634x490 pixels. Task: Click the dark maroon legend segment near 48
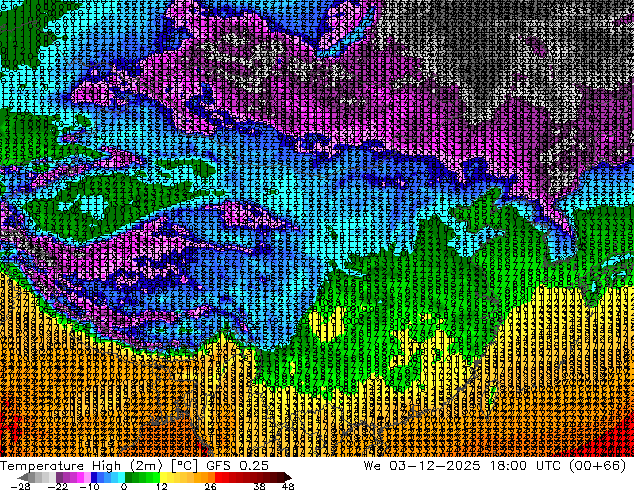tap(281, 477)
